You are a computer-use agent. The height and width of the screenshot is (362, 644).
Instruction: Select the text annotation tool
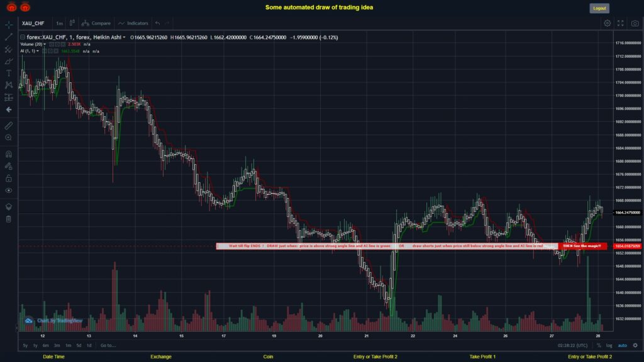point(9,73)
